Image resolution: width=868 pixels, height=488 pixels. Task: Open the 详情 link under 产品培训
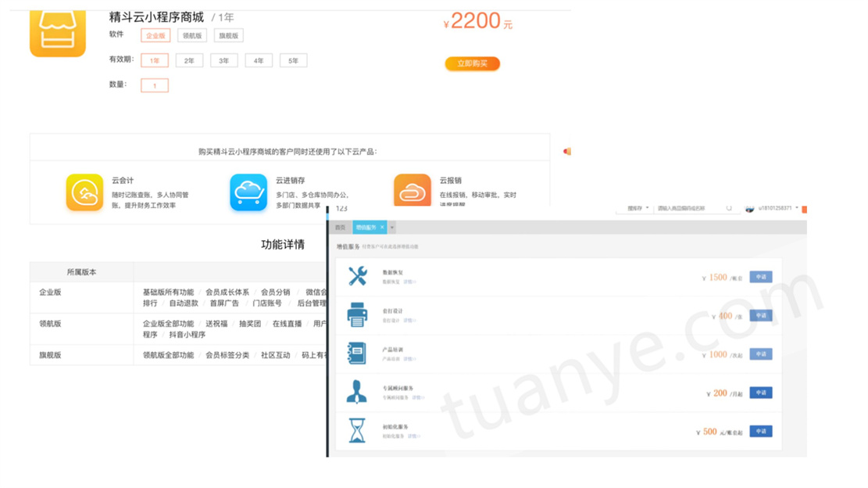pyautogui.click(x=409, y=359)
